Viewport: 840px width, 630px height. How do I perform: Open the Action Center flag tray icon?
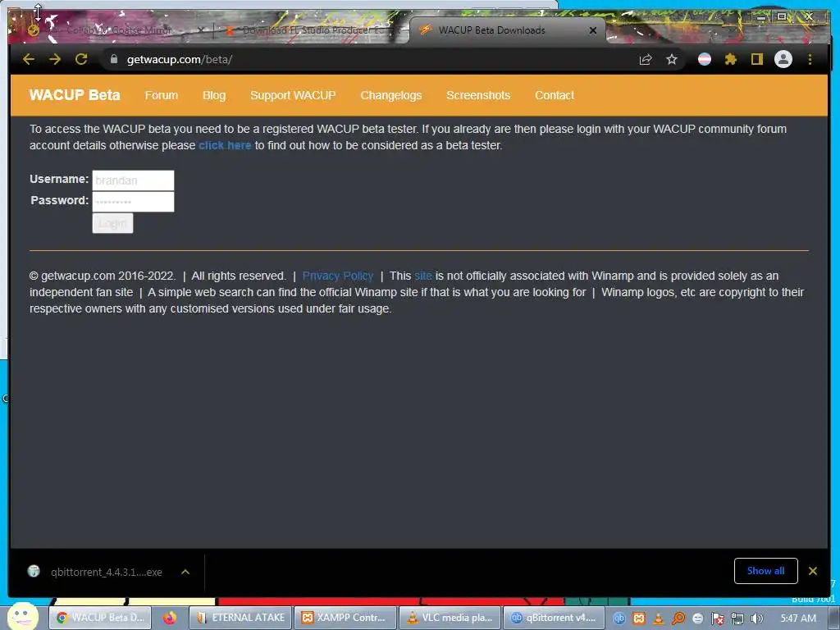pyautogui.click(x=717, y=619)
